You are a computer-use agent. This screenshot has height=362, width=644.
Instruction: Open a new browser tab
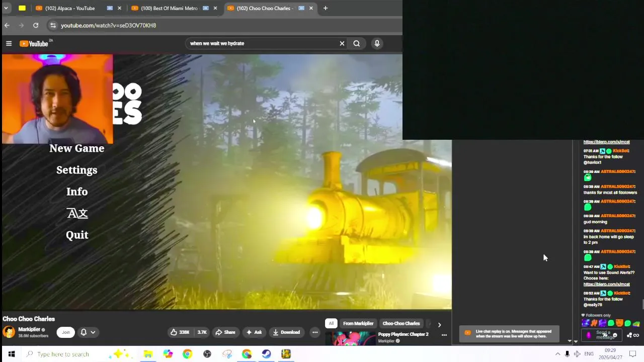(x=326, y=8)
